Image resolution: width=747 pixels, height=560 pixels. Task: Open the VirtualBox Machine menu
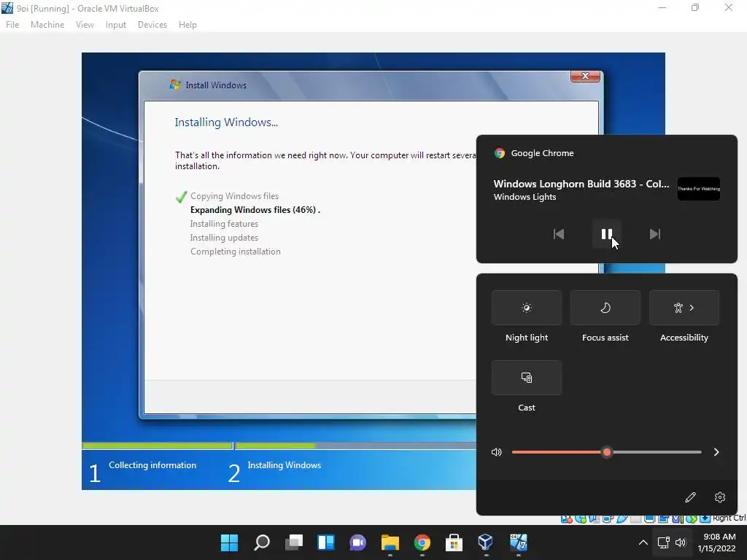click(47, 25)
